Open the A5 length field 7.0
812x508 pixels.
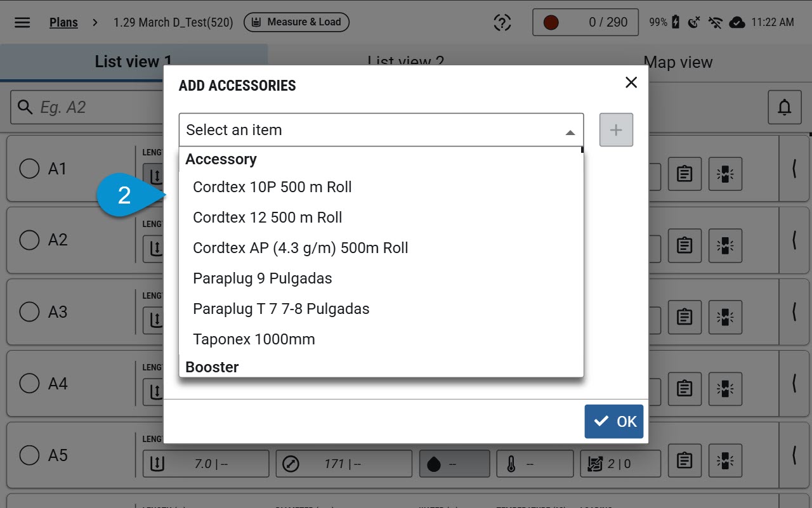(206, 464)
